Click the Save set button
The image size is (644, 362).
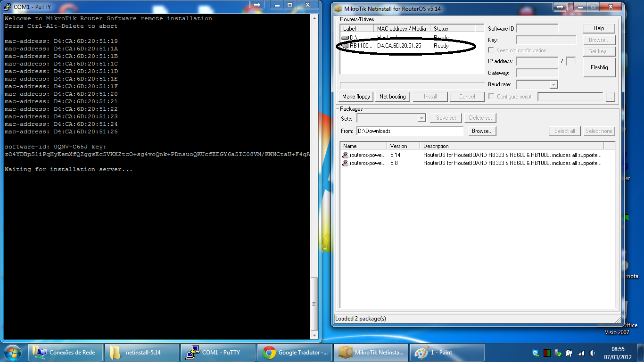(446, 118)
